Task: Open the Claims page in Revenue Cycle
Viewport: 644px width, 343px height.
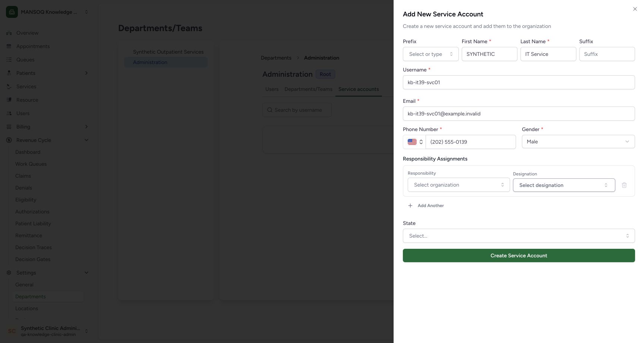Action: 23,176
